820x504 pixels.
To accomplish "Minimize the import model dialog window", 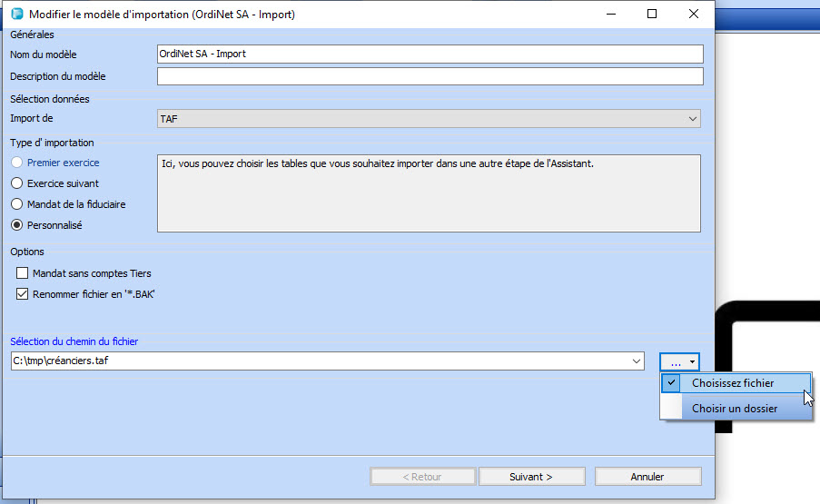I will (x=609, y=15).
